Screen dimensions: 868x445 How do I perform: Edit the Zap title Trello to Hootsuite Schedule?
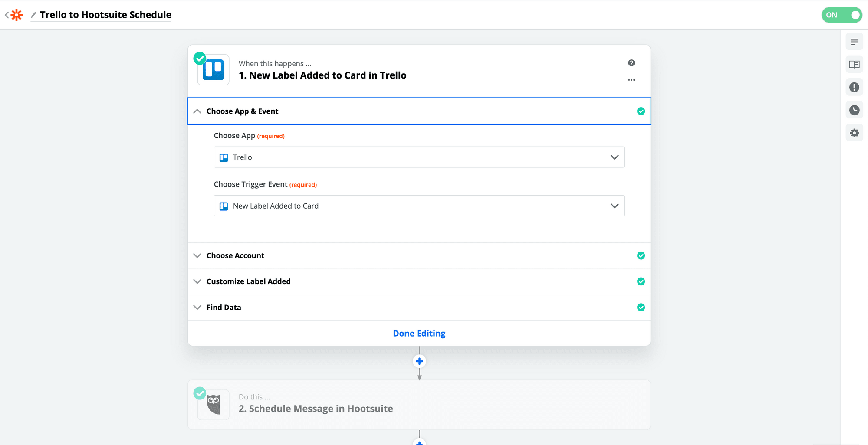tap(105, 15)
